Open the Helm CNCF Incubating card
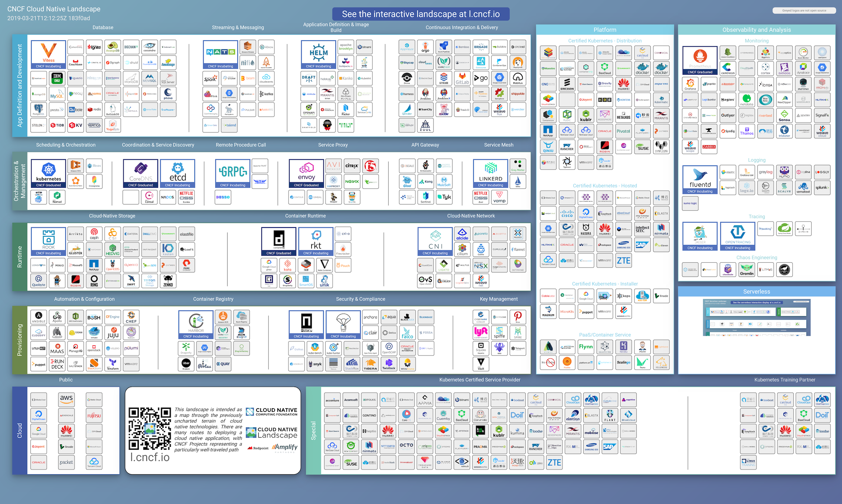 coord(318,54)
